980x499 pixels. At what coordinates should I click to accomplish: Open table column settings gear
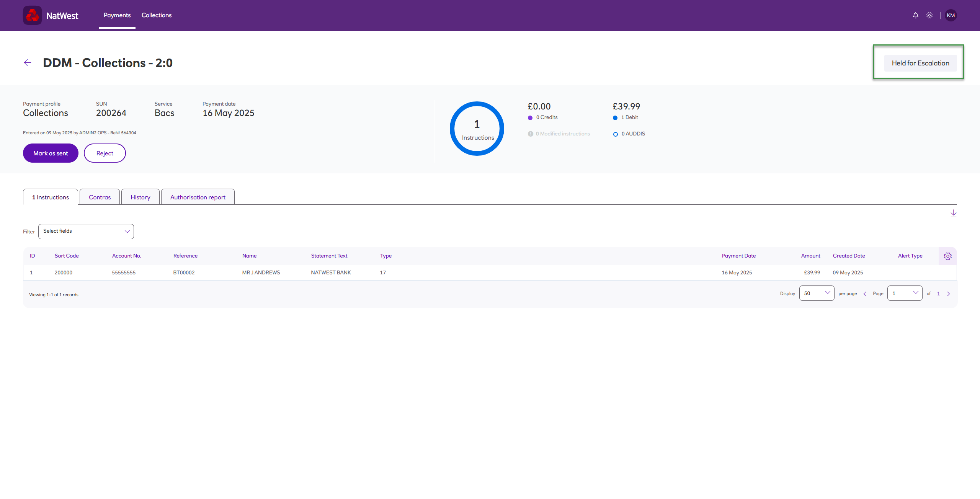point(947,256)
